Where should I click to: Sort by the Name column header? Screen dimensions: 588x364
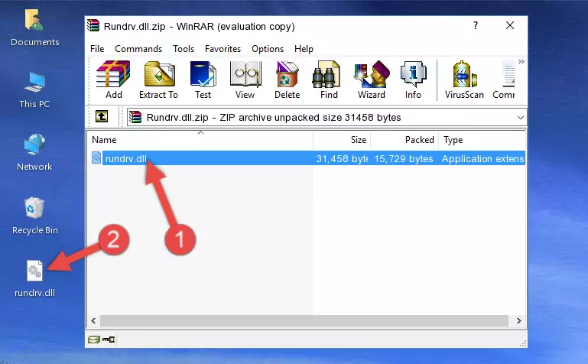200,140
